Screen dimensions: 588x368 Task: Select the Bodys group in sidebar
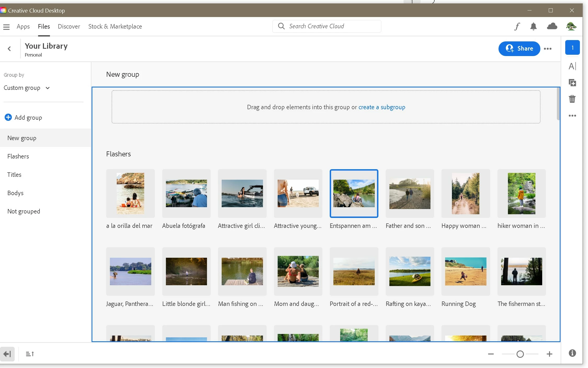click(x=15, y=193)
